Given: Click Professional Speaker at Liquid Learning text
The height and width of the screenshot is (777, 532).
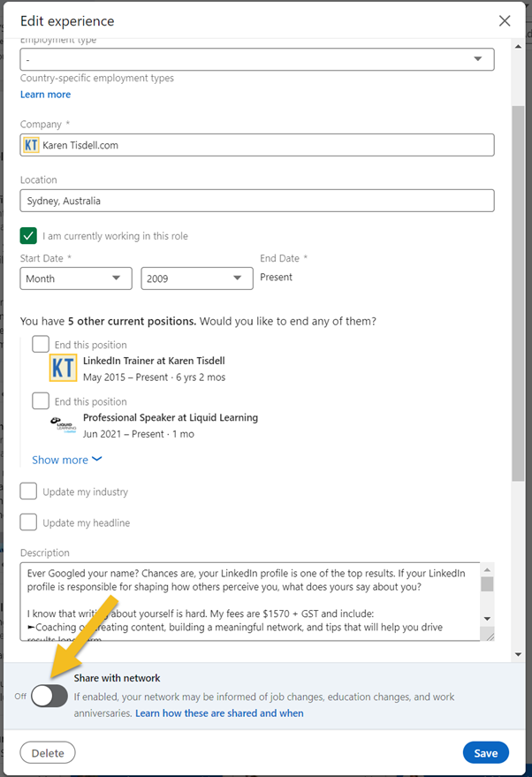Looking at the screenshot, I should point(171,417).
